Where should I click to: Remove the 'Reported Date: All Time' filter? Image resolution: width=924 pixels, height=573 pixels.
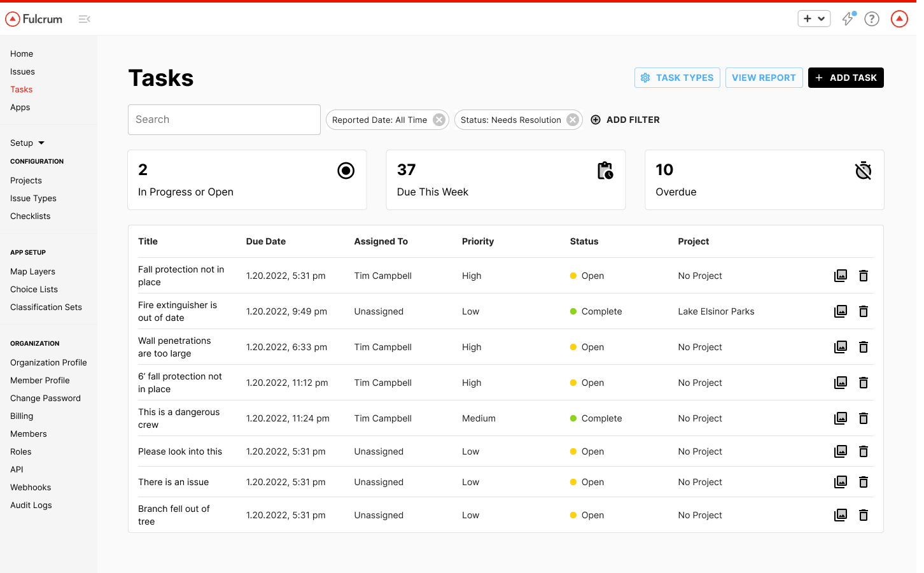click(x=439, y=120)
